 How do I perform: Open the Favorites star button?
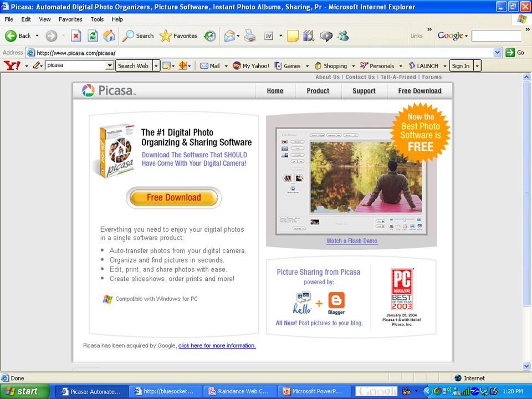click(x=178, y=35)
